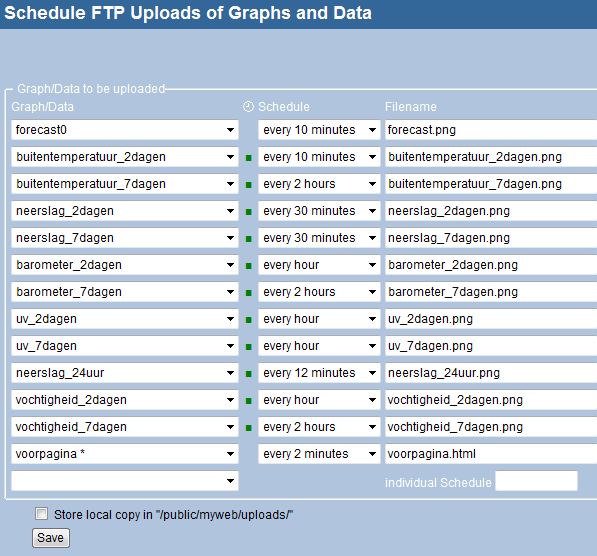Open voorpagina schedule dropdown every 2 minutes
Viewport: 597px width, 556px height.
click(319, 454)
